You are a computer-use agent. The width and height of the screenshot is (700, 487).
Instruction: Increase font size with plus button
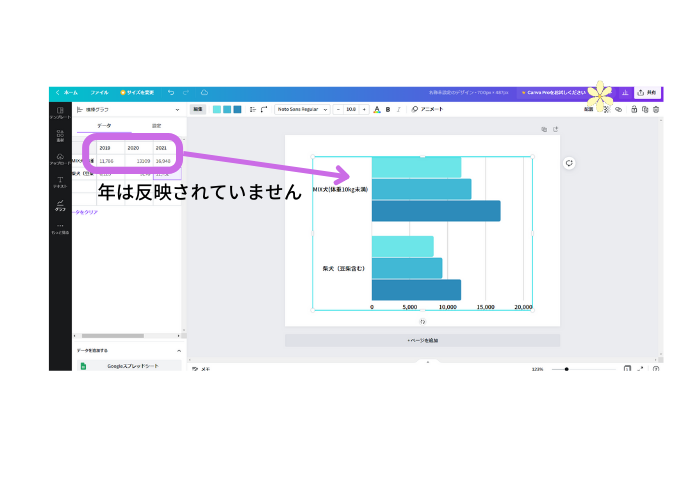pos(364,109)
